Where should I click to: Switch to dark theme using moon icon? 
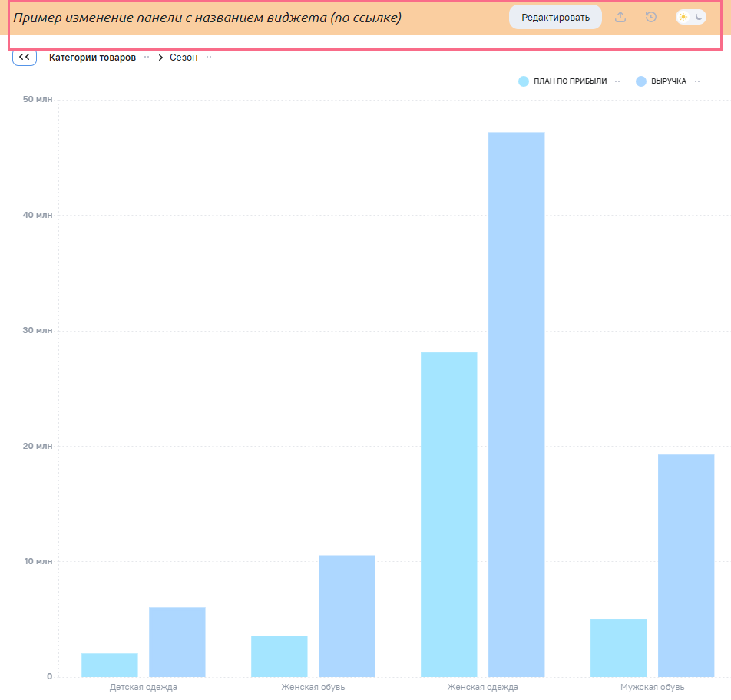[699, 17]
